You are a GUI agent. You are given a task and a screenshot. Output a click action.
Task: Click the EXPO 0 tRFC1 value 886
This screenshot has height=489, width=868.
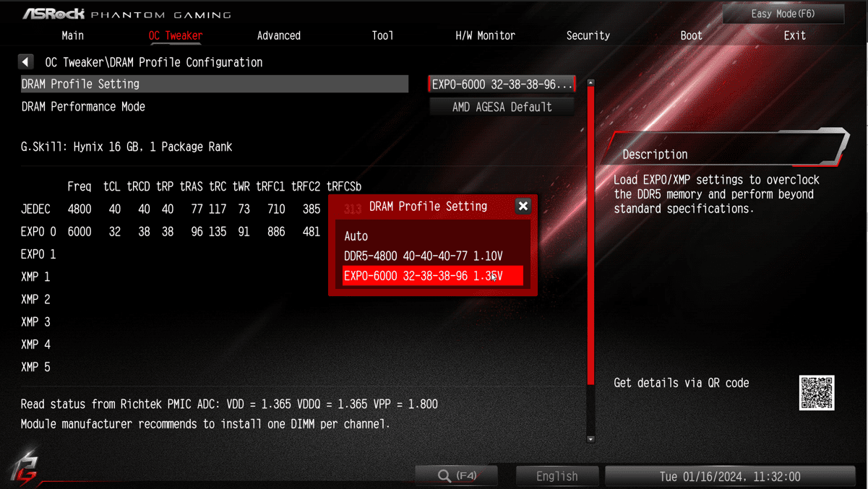tap(276, 232)
